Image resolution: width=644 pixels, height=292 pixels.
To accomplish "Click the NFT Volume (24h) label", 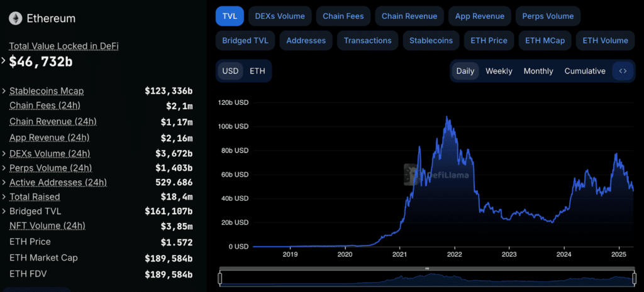I will 47,225.
